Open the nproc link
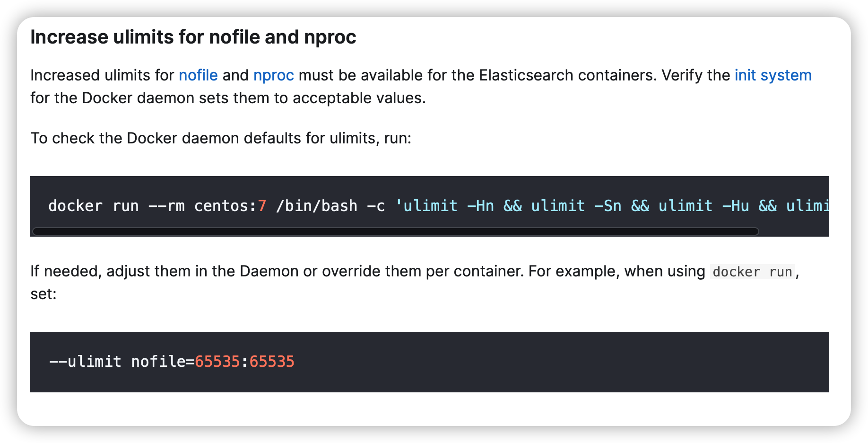 click(x=273, y=76)
